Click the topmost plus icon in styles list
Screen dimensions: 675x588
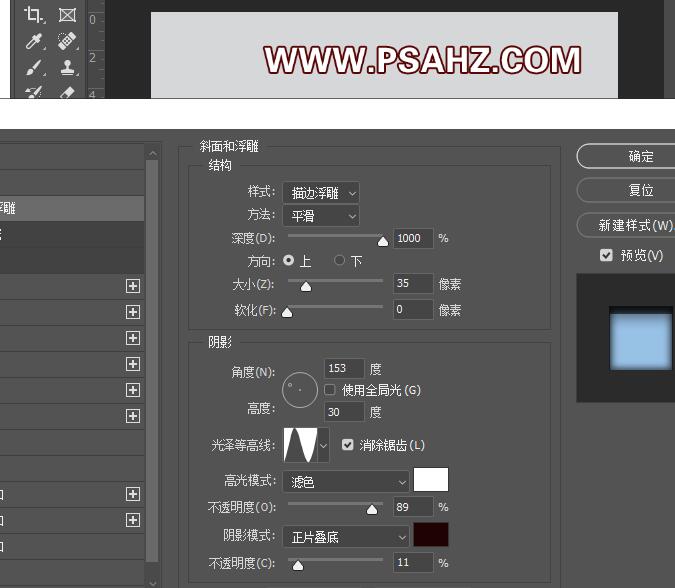click(x=133, y=286)
